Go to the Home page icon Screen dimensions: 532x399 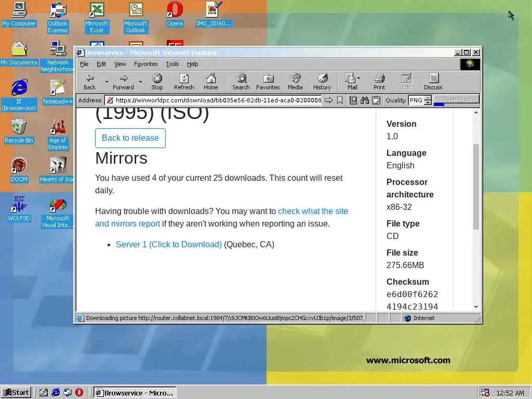[211, 82]
